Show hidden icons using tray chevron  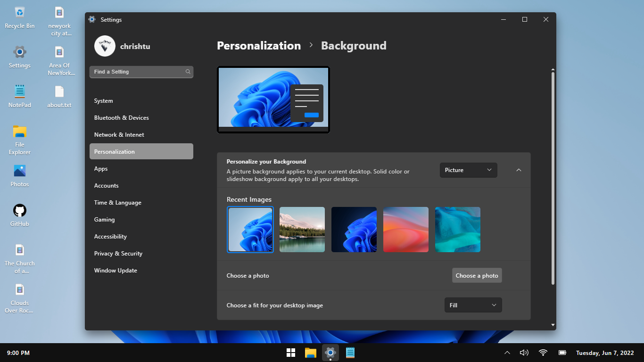tap(507, 353)
